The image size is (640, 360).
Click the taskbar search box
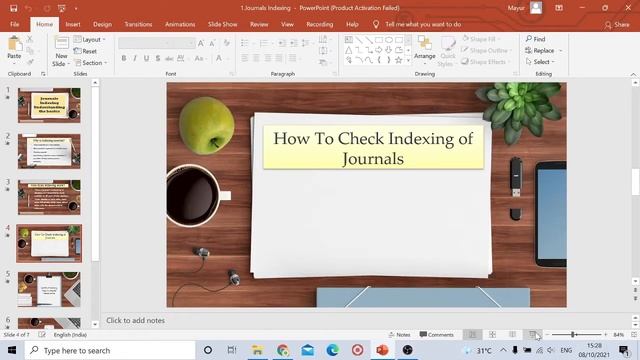pyautogui.click(x=109, y=350)
